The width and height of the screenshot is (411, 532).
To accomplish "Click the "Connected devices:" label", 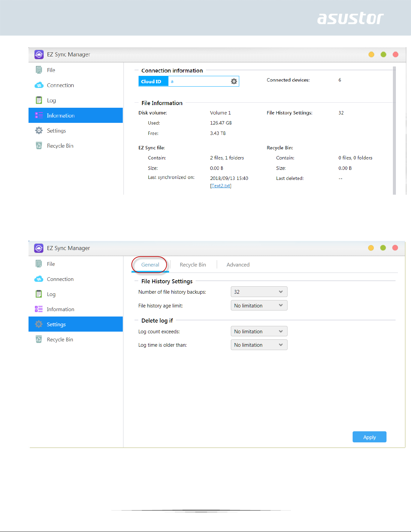I will pos(288,80).
